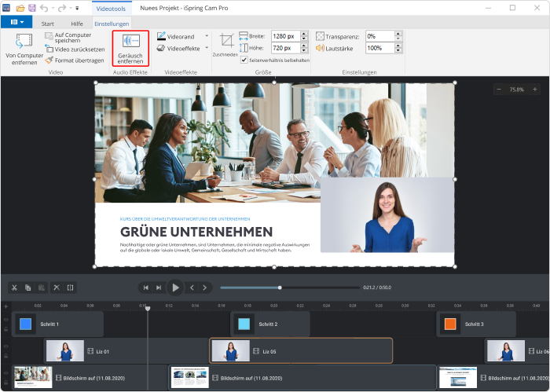550x392 pixels.
Task: Remove video from computer
Action: pyautogui.click(x=24, y=49)
